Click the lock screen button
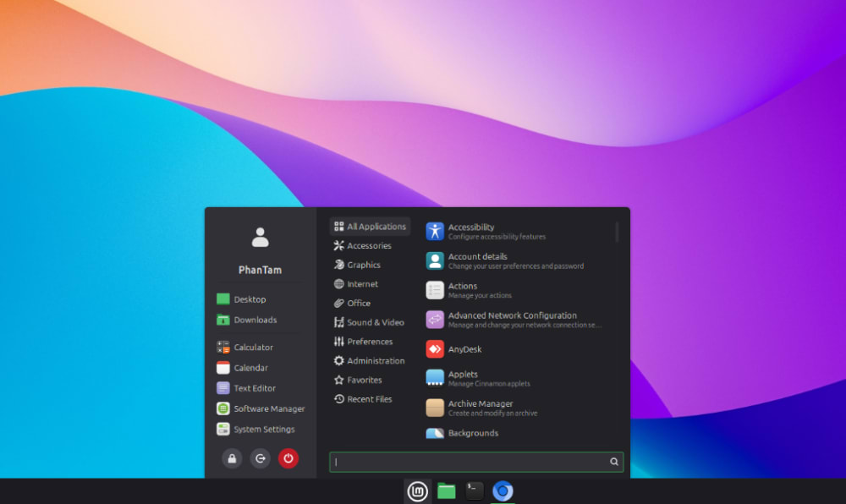 [x=232, y=458]
